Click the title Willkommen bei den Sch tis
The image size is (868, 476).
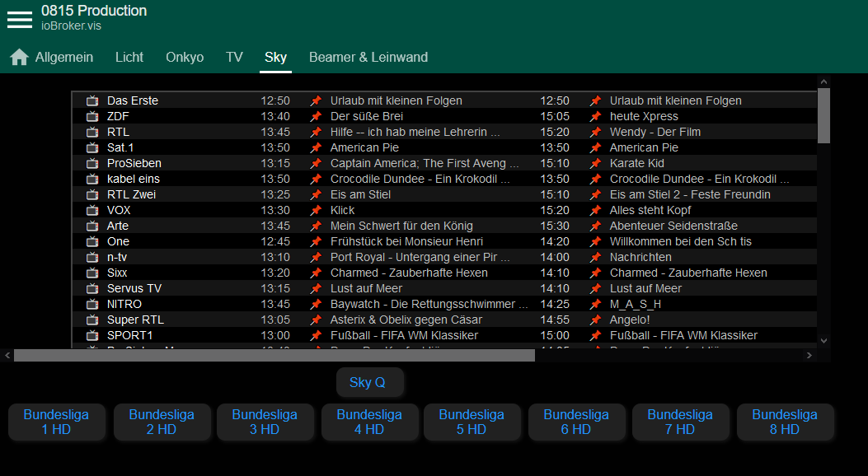coord(680,241)
